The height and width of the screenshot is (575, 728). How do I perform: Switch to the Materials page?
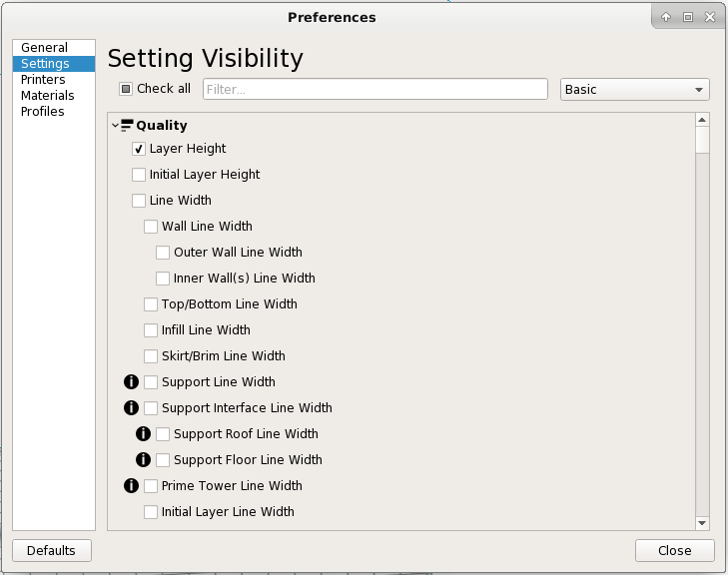click(47, 96)
